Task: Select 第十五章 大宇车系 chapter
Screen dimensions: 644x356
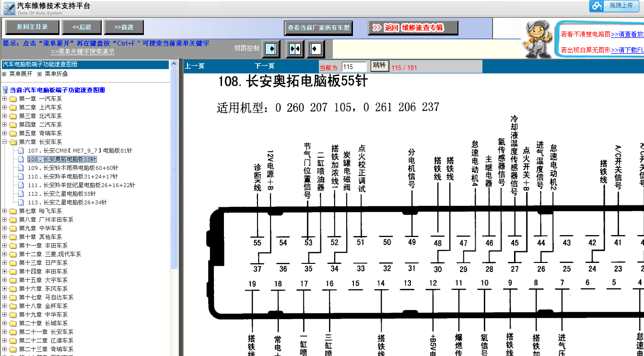Action: 43,280
